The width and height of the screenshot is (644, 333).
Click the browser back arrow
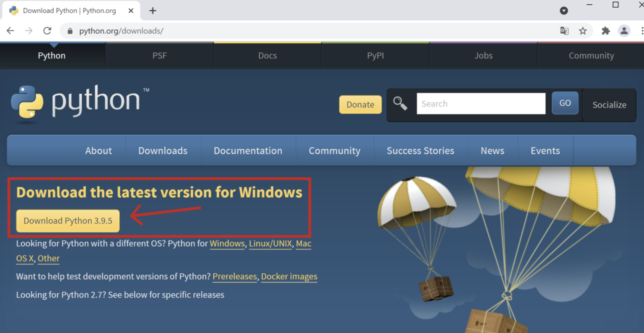(x=10, y=31)
